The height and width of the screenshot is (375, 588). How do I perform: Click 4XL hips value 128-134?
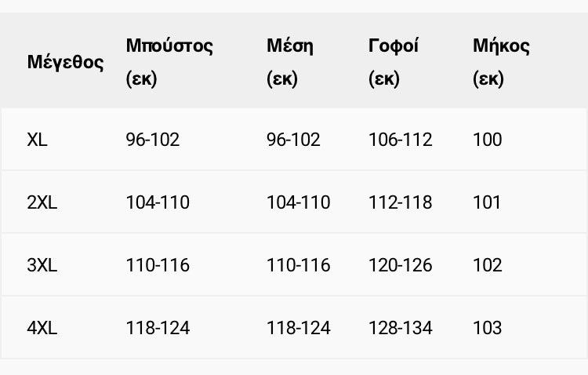point(400,328)
